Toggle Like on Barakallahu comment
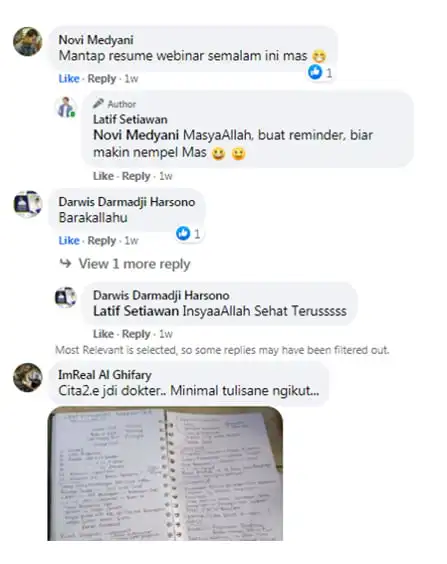Viewport: 447px width, 564px height. (x=69, y=240)
